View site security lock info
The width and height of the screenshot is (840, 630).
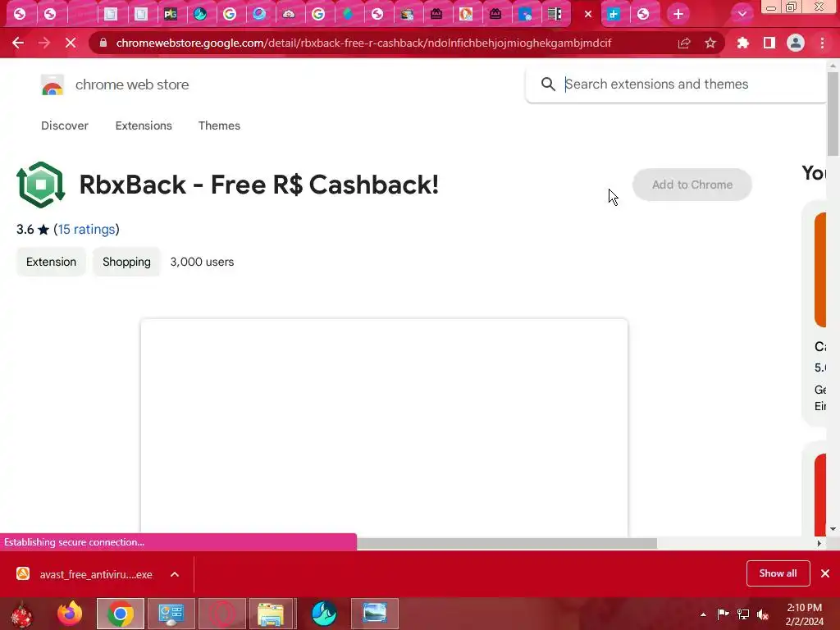[x=103, y=43]
